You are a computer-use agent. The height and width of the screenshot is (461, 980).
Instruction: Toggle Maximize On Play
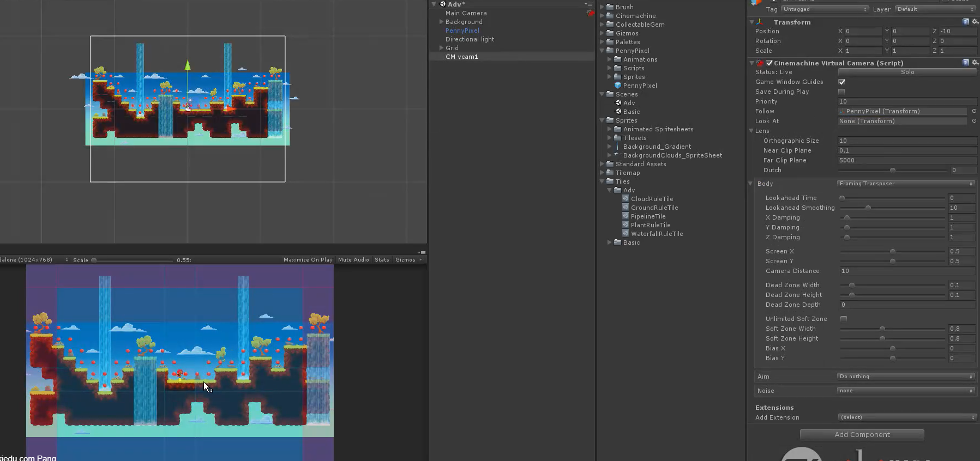[x=308, y=260]
